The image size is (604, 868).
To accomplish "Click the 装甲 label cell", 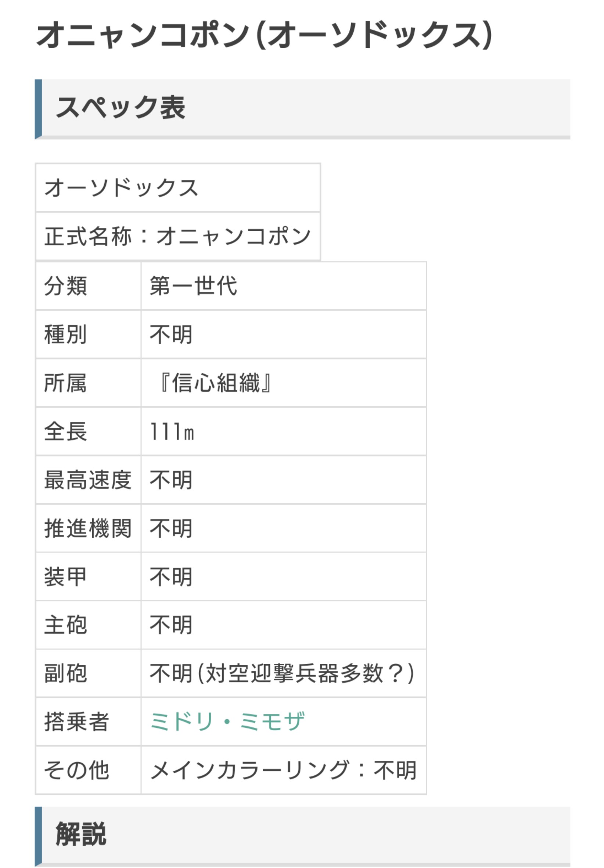I will (x=88, y=577).
